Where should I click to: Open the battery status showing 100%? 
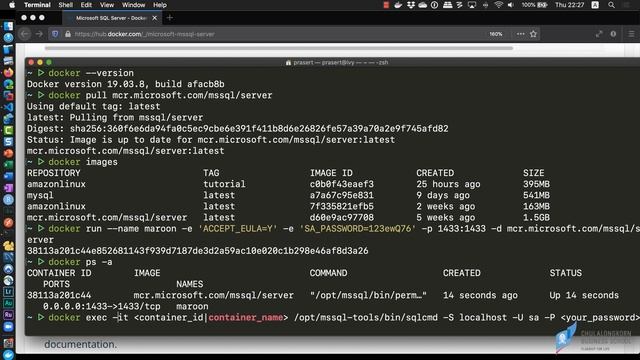pyautogui.click(x=534, y=5)
